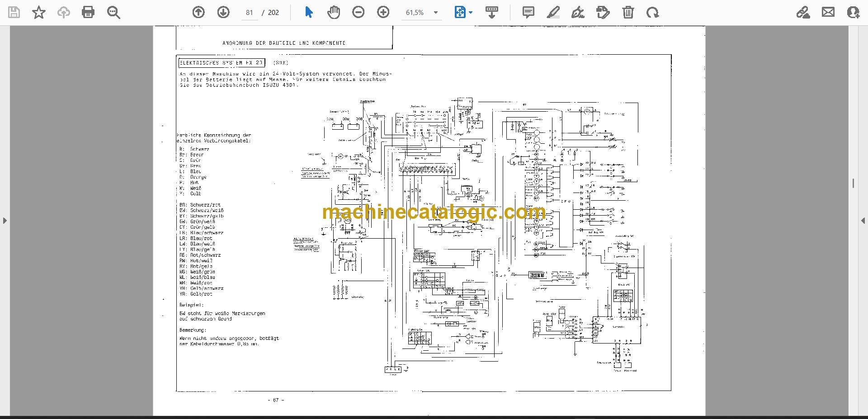The width and height of the screenshot is (868, 419).
Task: Send file by email envelope icon
Action: coord(828,12)
